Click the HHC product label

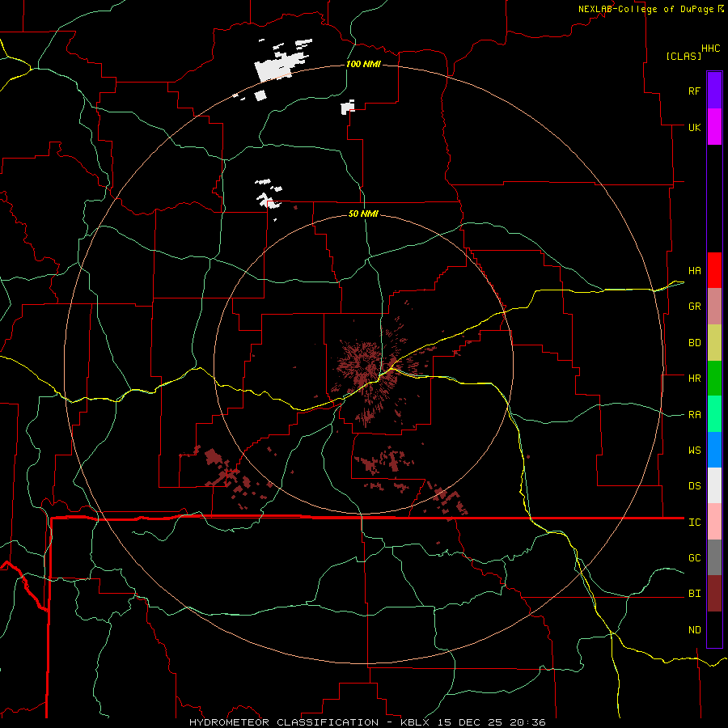point(710,49)
